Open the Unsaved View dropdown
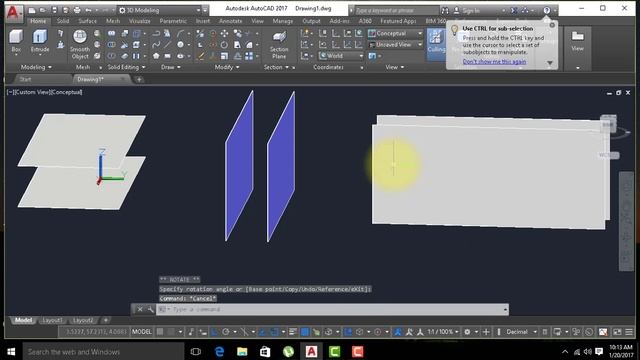The height and width of the screenshot is (360, 640). tap(396, 44)
